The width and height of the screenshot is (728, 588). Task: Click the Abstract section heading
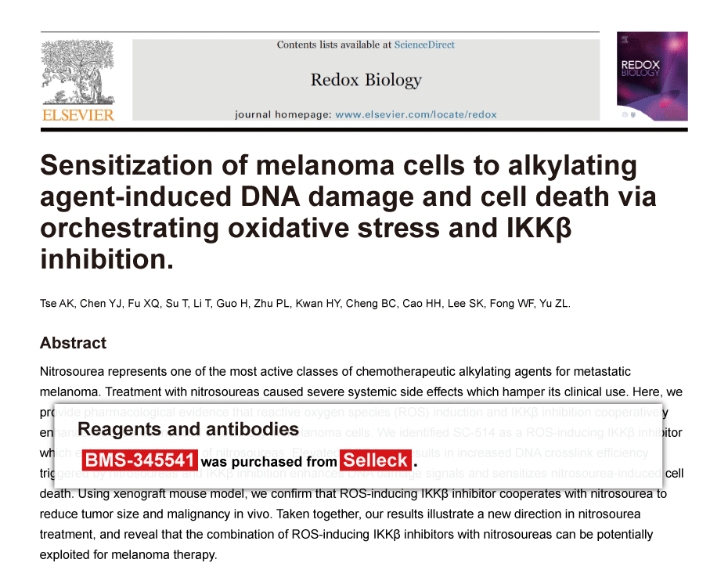point(73,343)
